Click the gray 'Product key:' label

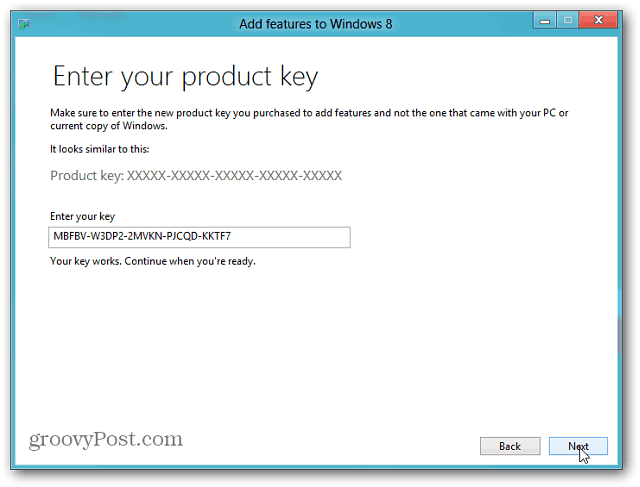[87, 176]
